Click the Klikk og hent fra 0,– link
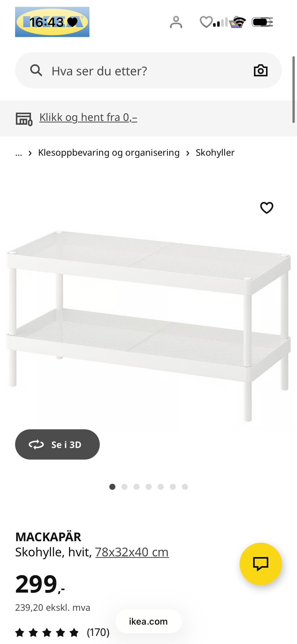Screen dimensions: 297x644 (x=88, y=117)
